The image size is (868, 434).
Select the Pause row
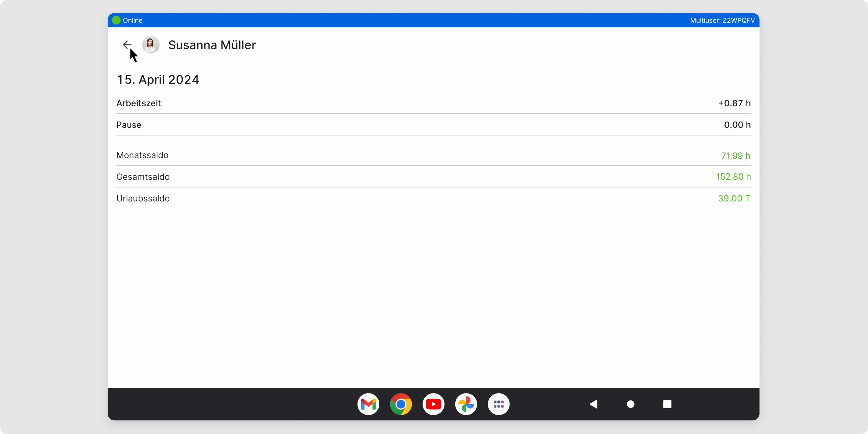433,125
